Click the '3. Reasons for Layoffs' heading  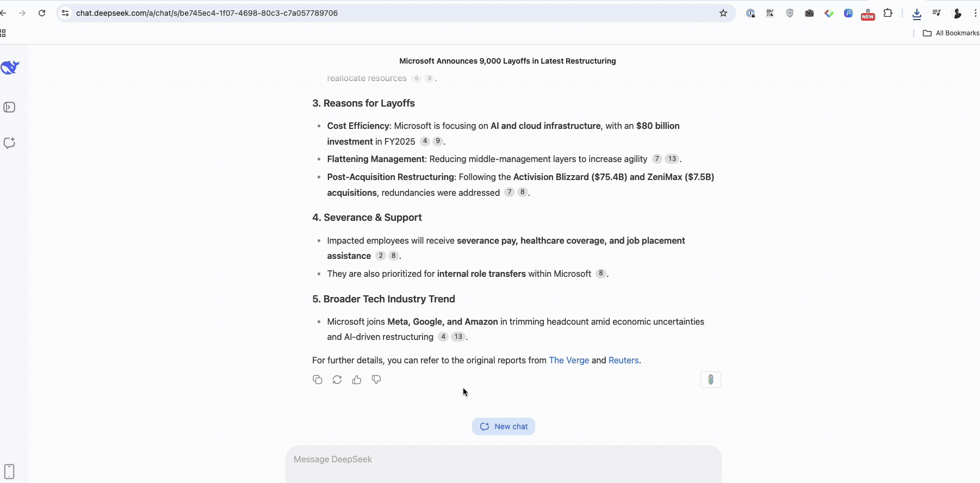[363, 103]
